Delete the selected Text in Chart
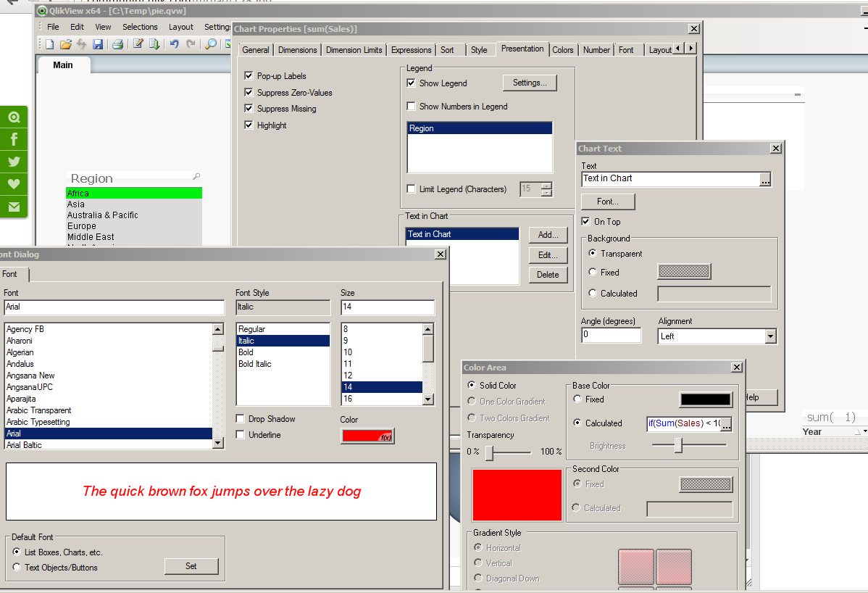 [548, 275]
